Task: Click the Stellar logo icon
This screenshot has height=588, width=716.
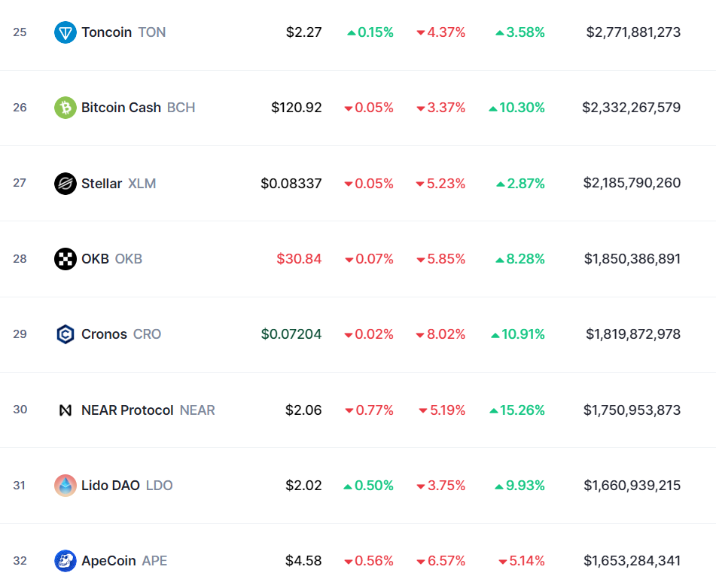Action: (x=66, y=184)
